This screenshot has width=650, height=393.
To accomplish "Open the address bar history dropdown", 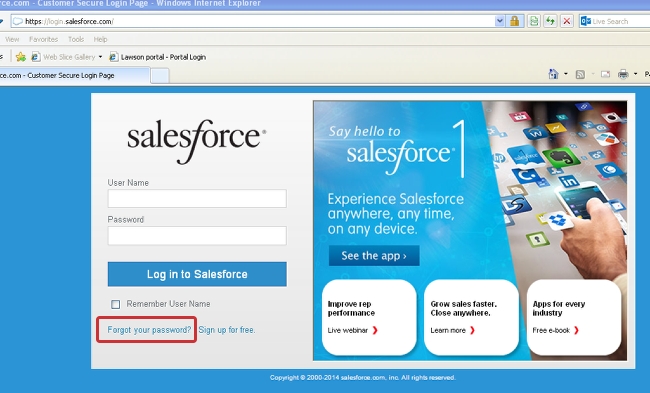I will coord(500,21).
